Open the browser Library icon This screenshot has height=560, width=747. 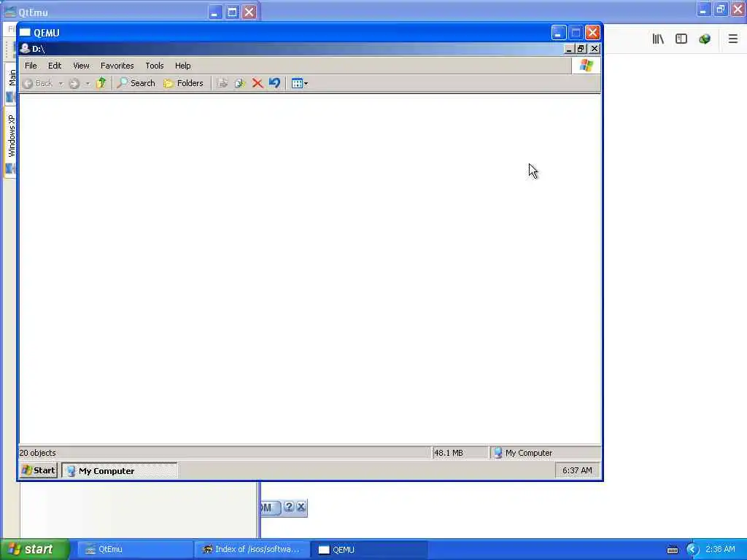(658, 39)
